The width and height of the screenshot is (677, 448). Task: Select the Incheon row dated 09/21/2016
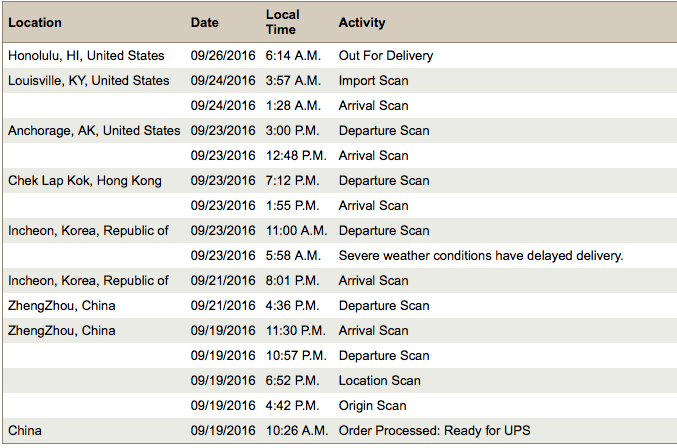point(340,281)
